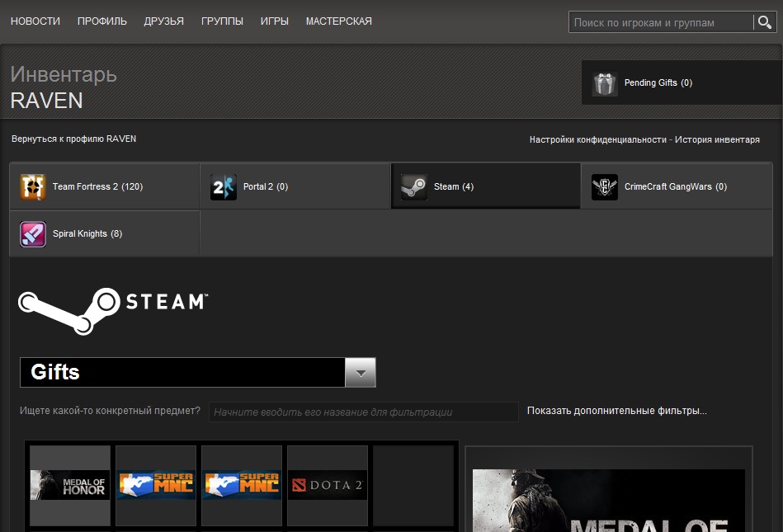The width and height of the screenshot is (783, 532).
Task: Open История инвентаря link
Action: [x=717, y=139]
